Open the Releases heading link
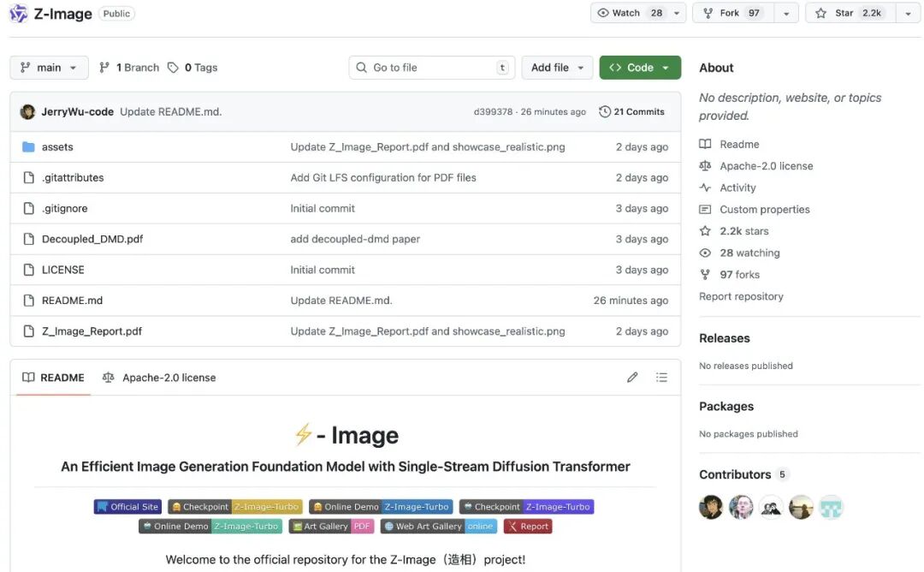924x572 pixels. click(x=725, y=338)
